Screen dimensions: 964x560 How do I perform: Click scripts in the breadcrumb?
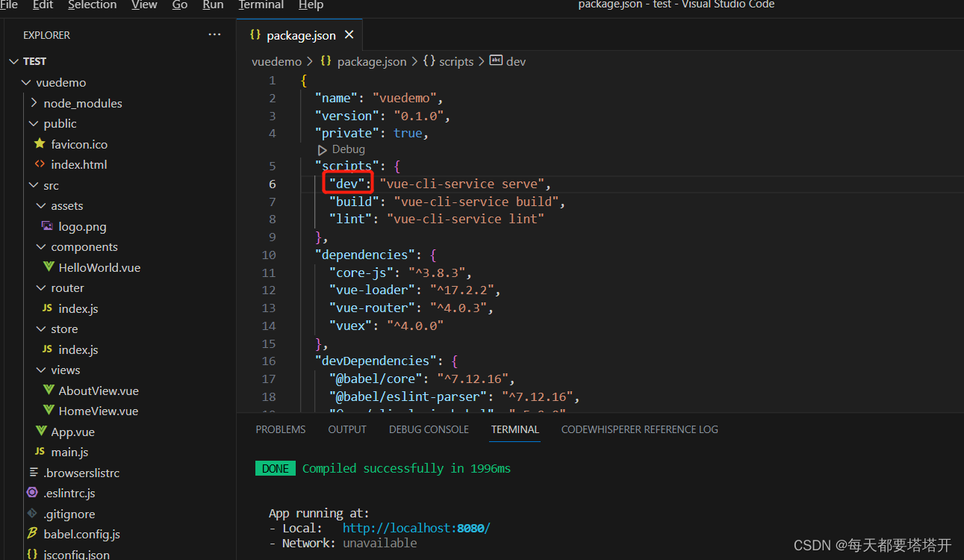pyautogui.click(x=456, y=61)
